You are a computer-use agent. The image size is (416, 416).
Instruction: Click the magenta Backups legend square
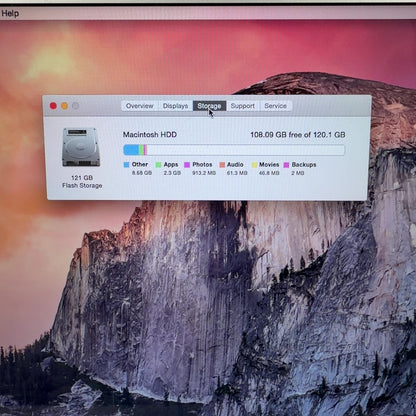tap(286, 165)
